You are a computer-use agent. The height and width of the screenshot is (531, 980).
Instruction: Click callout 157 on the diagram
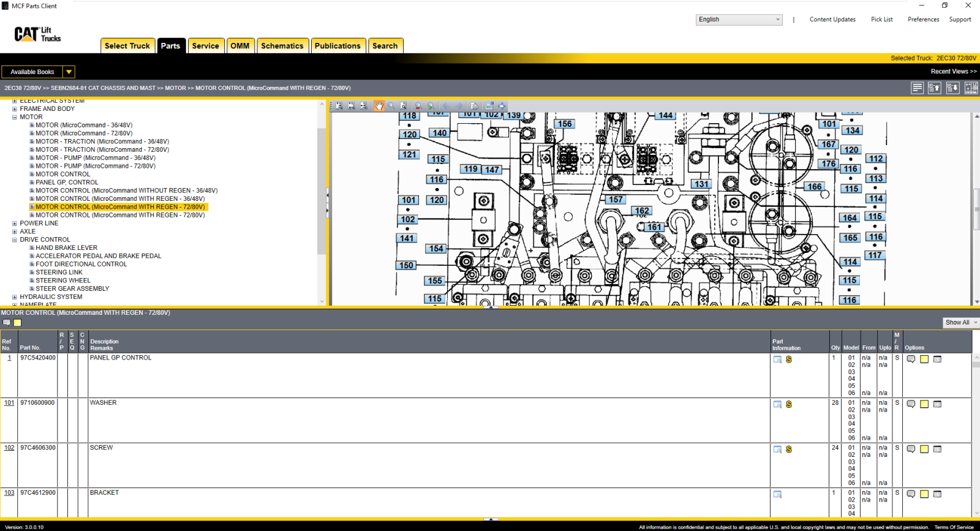click(616, 200)
